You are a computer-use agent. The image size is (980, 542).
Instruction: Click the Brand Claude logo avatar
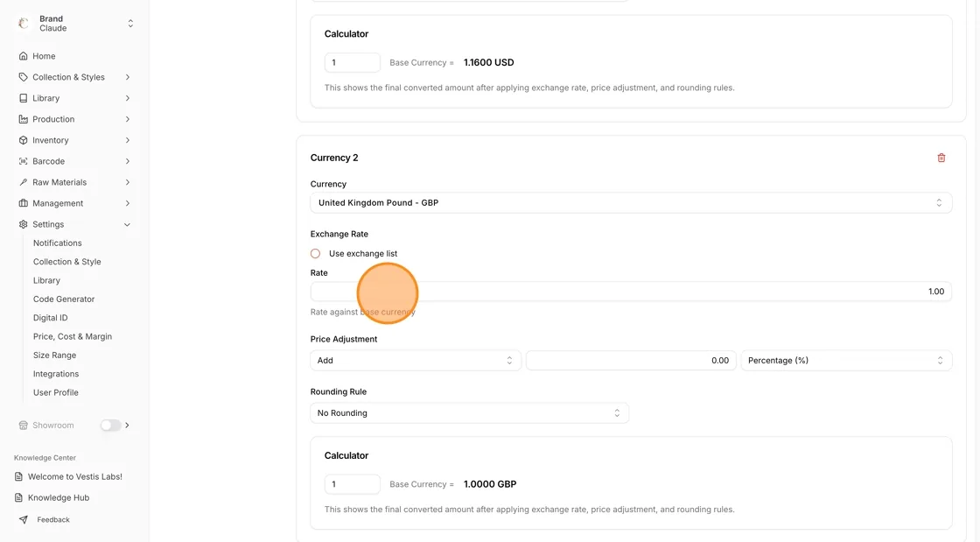coord(24,23)
